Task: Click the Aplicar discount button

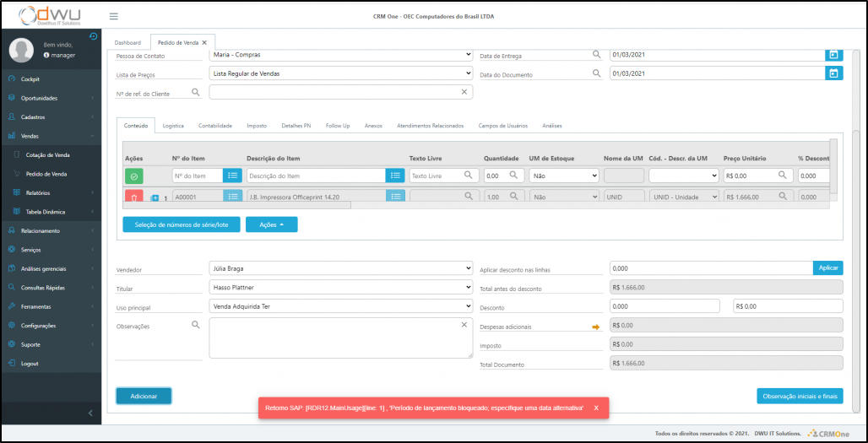Action: [827, 267]
